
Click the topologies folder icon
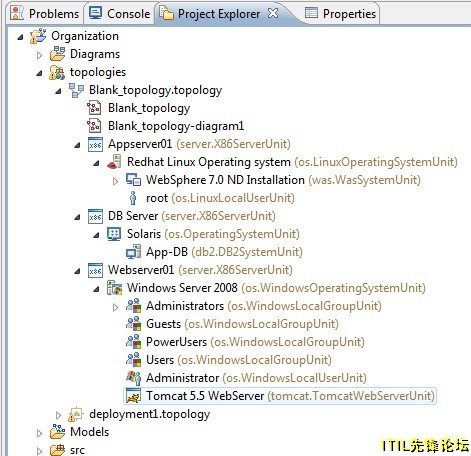click(57, 72)
